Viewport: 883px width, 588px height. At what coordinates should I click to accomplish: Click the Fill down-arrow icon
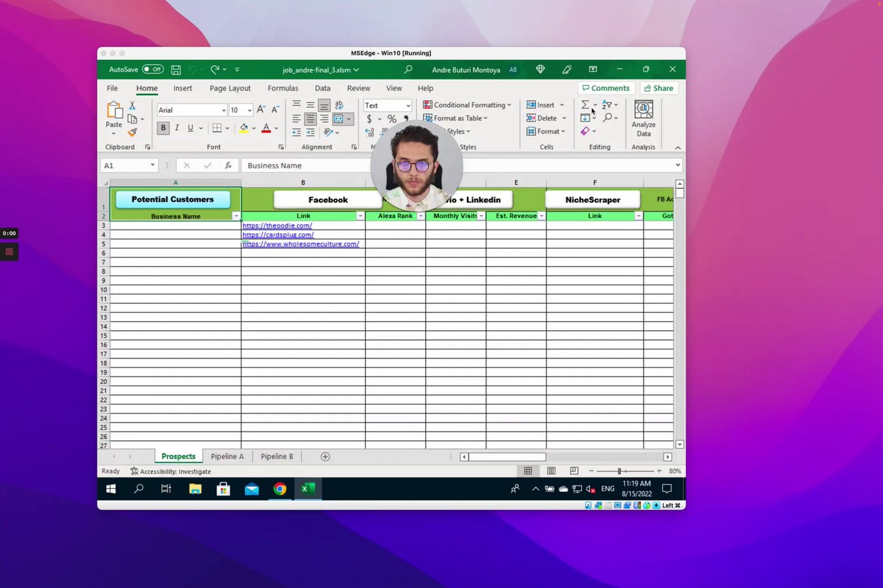pos(585,118)
